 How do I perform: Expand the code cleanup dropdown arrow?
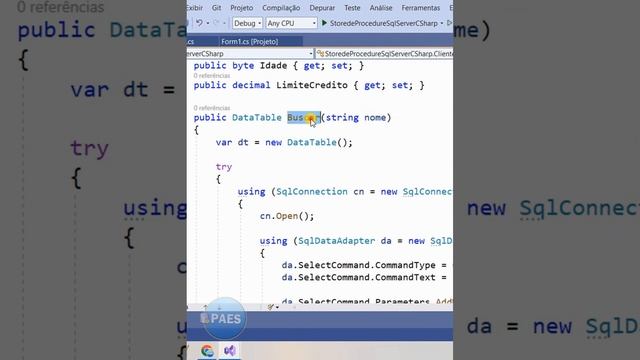click(277, 307)
